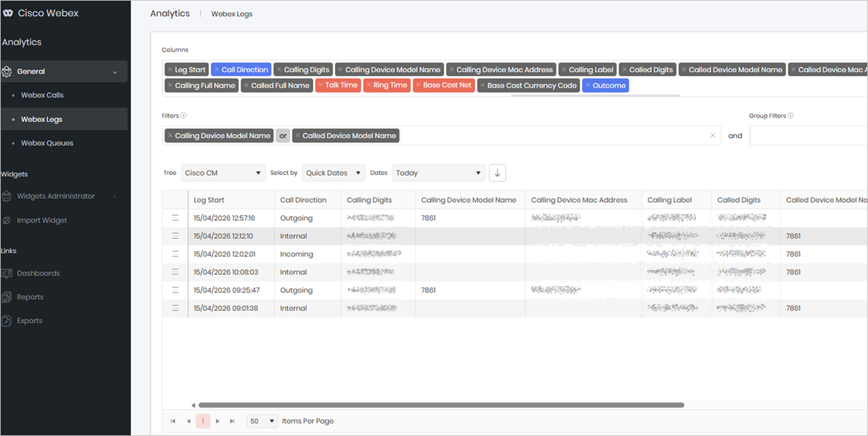
Task: Click the Reports icon in Links
Action: click(x=7, y=297)
